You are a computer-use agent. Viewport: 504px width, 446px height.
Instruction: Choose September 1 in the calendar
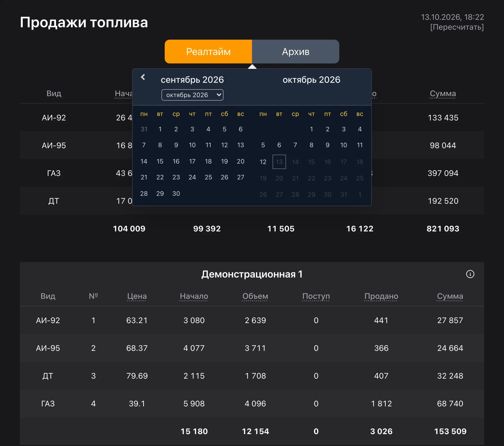click(160, 129)
